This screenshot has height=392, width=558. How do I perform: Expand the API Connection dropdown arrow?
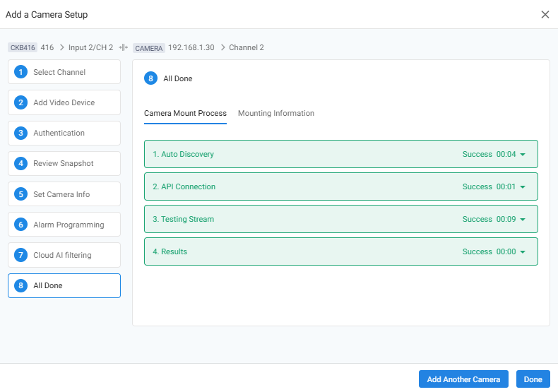pos(523,187)
